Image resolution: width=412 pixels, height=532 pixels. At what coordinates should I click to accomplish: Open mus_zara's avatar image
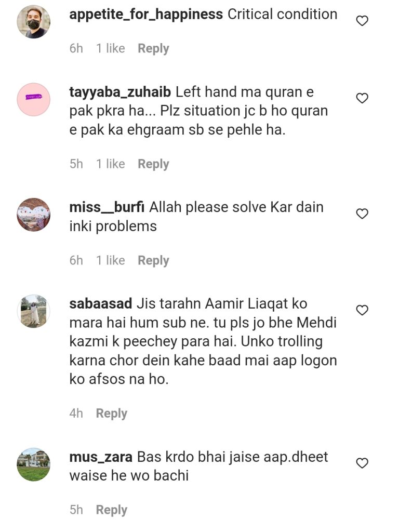[34, 464]
